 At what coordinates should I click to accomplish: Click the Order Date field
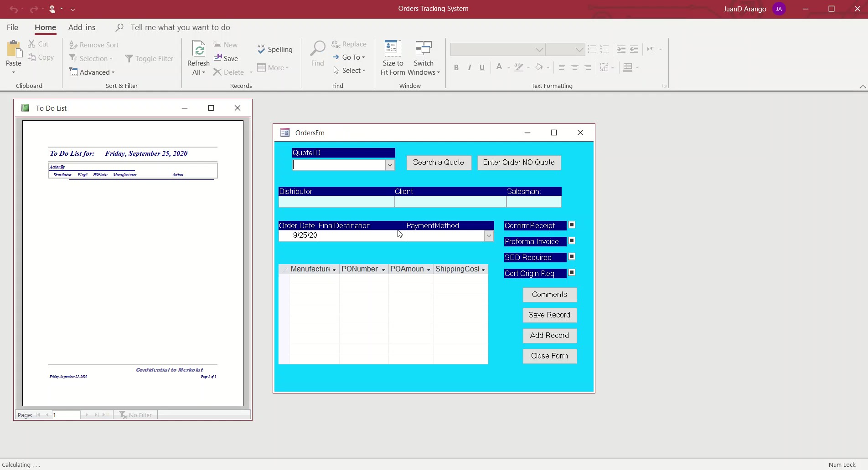point(298,235)
